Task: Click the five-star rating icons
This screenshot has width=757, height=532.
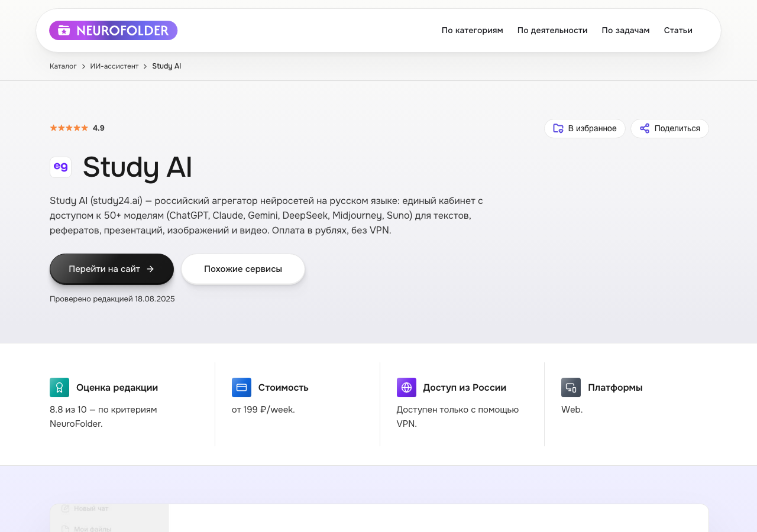Action: (x=69, y=128)
